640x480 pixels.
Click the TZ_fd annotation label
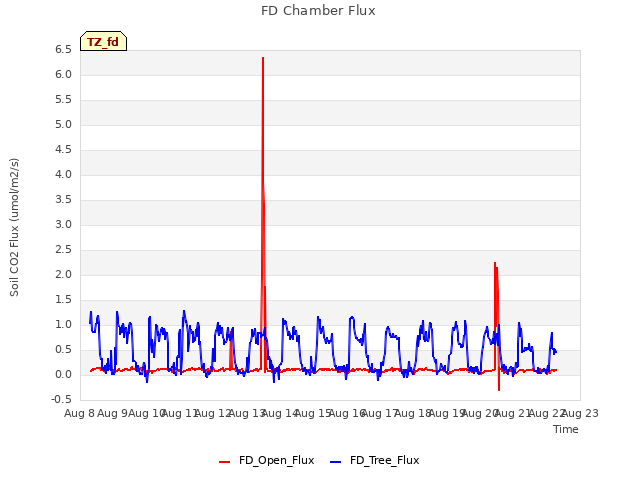click(103, 41)
